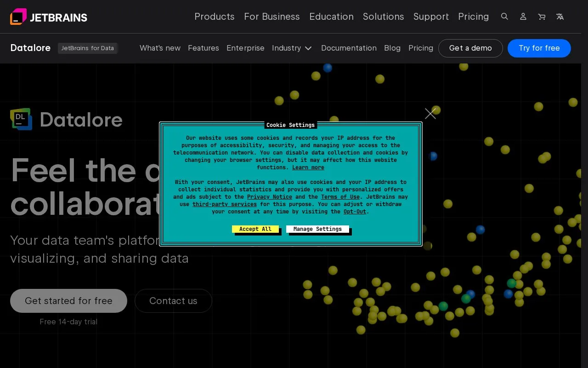Go to Pricing in the top JetBrains menu

coord(474,17)
